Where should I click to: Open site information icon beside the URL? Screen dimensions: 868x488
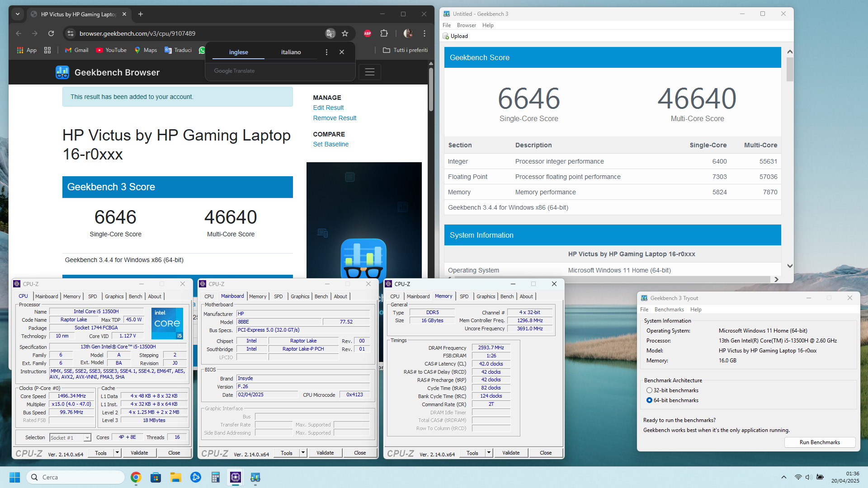click(70, 33)
